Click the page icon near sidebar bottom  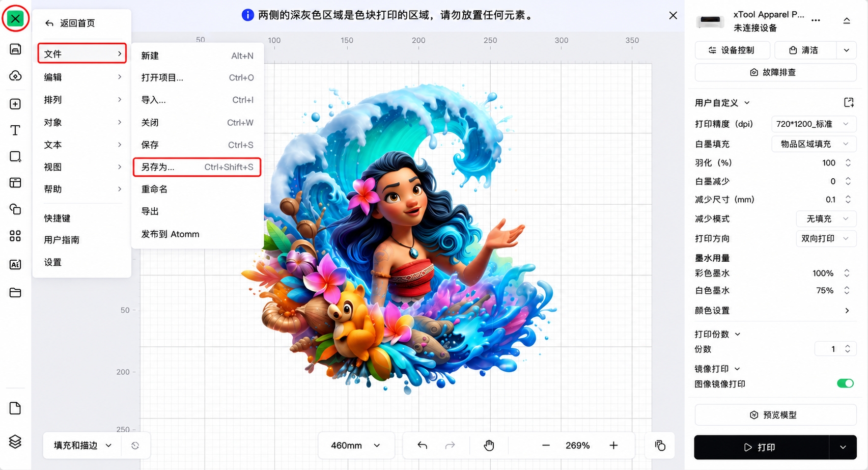(x=15, y=408)
